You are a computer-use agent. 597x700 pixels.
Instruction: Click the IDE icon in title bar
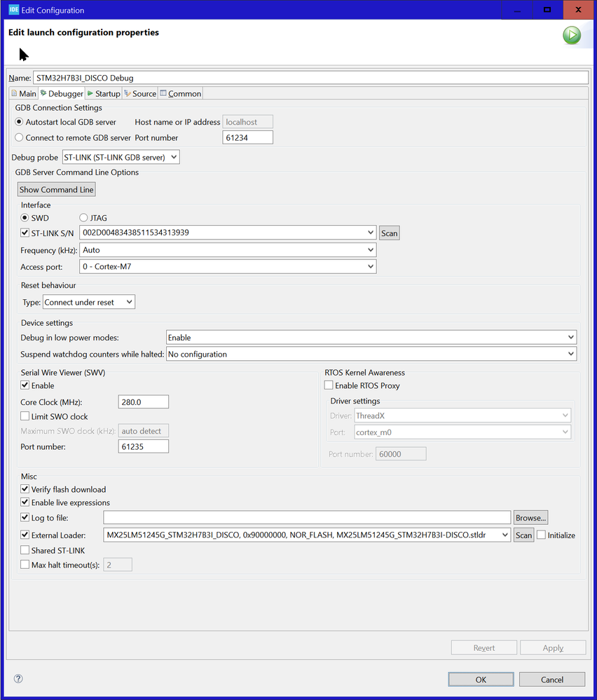[13, 9]
